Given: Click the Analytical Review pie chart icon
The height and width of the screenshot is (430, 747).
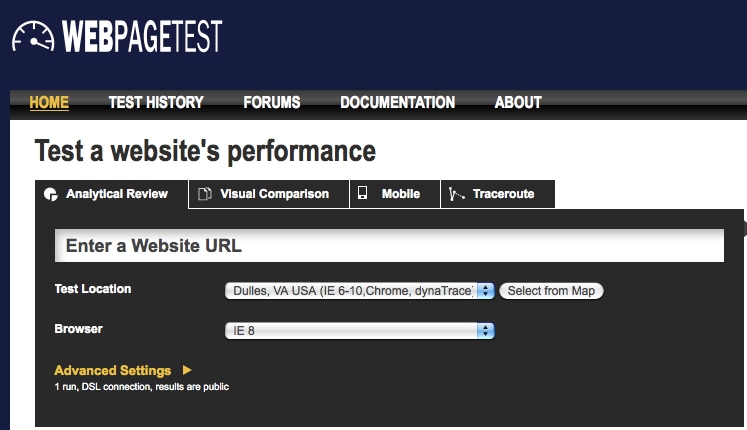Looking at the screenshot, I should coord(50,194).
